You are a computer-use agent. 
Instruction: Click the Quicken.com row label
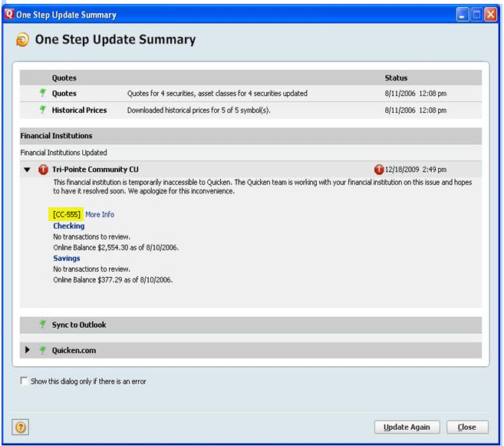click(74, 351)
